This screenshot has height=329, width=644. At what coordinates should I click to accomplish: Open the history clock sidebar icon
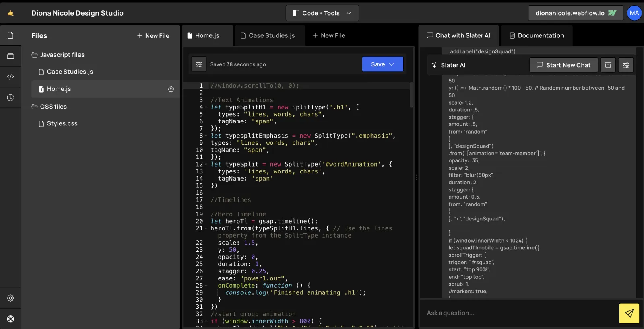click(10, 97)
